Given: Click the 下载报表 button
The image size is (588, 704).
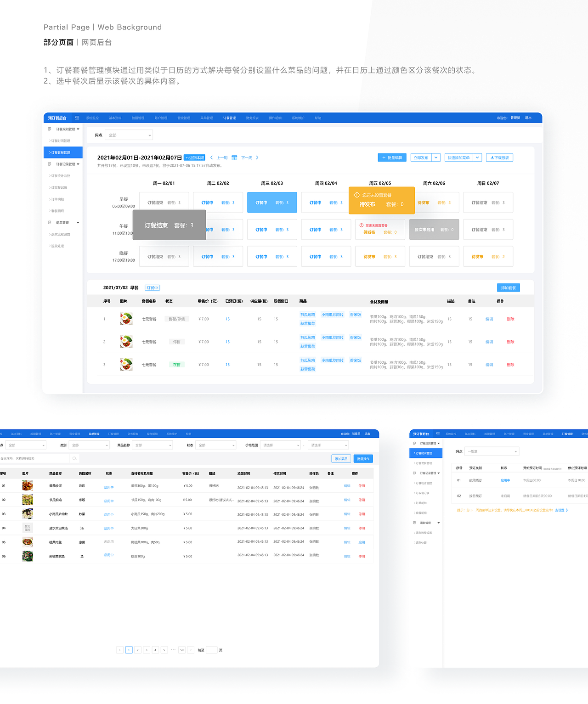Looking at the screenshot, I should point(500,158).
